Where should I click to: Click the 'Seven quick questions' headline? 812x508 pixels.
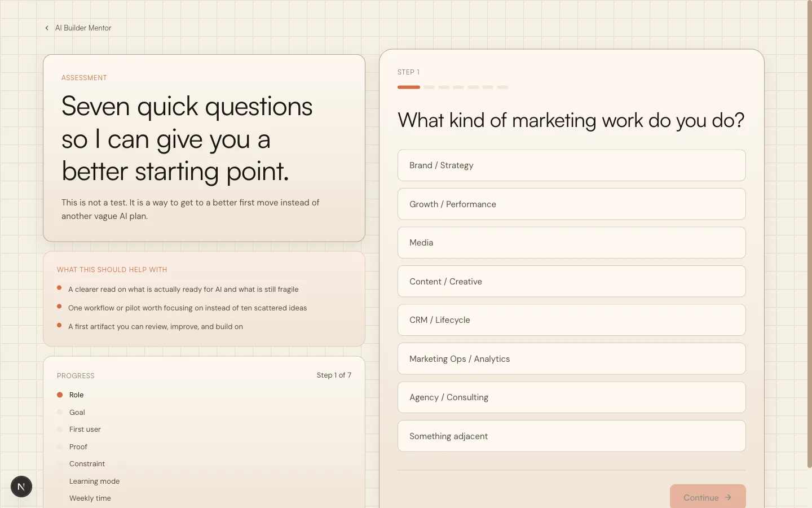tap(187, 139)
